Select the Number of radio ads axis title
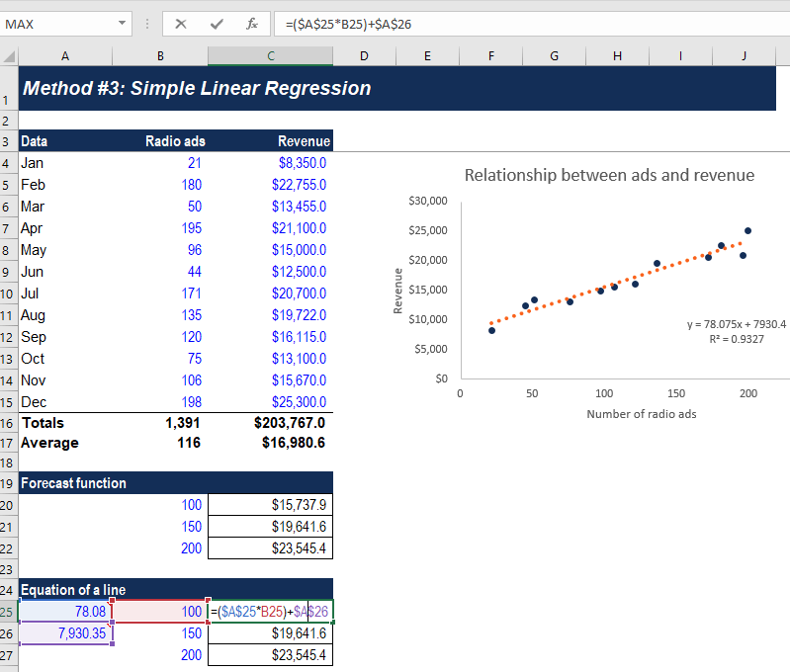Viewport: 790px width, 672px height. click(x=642, y=414)
